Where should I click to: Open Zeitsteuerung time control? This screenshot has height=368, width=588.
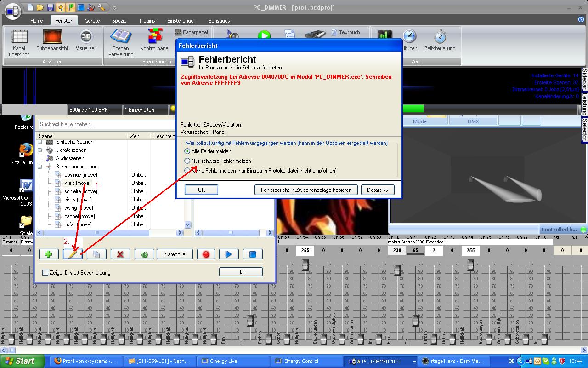point(440,40)
